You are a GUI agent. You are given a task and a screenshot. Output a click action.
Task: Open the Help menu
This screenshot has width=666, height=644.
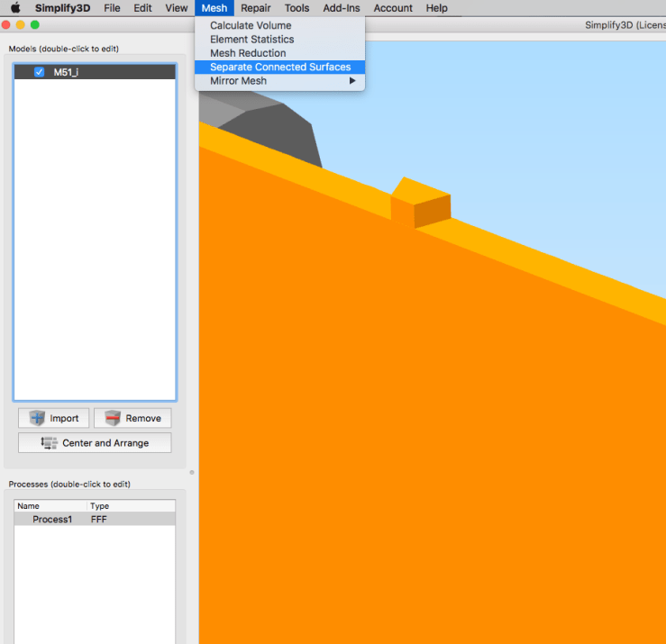(x=436, y=8)
